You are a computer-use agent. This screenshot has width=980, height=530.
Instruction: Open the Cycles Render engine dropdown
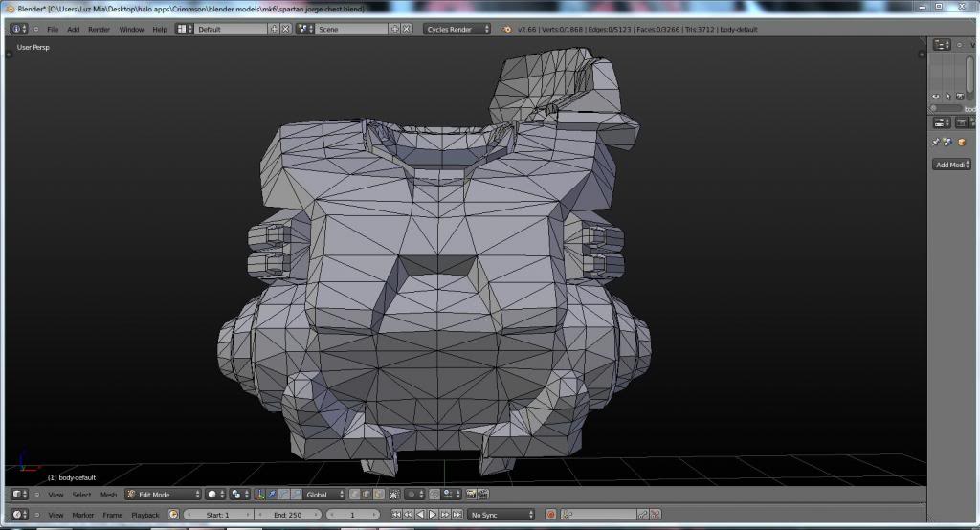point(457,29)
